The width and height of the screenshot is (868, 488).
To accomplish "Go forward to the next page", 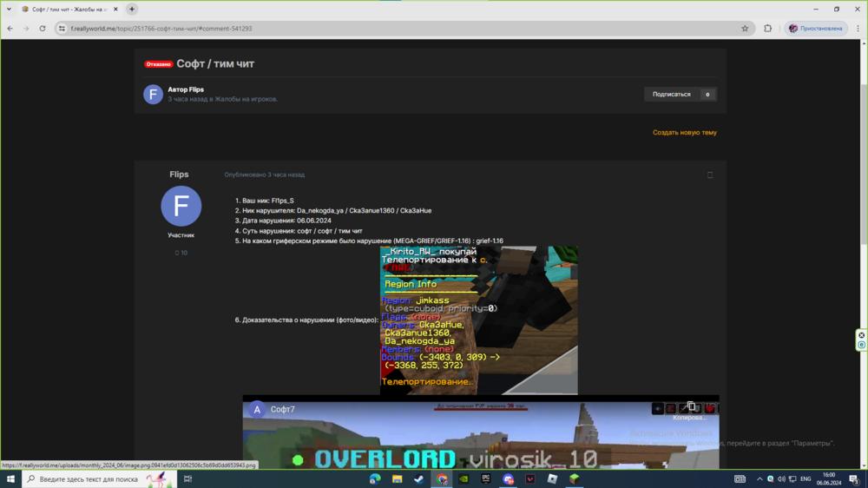I will click(26, 29).
